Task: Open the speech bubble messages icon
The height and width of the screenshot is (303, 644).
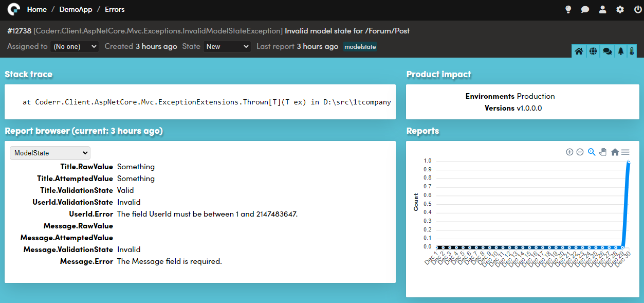Action: click(585, 9)
